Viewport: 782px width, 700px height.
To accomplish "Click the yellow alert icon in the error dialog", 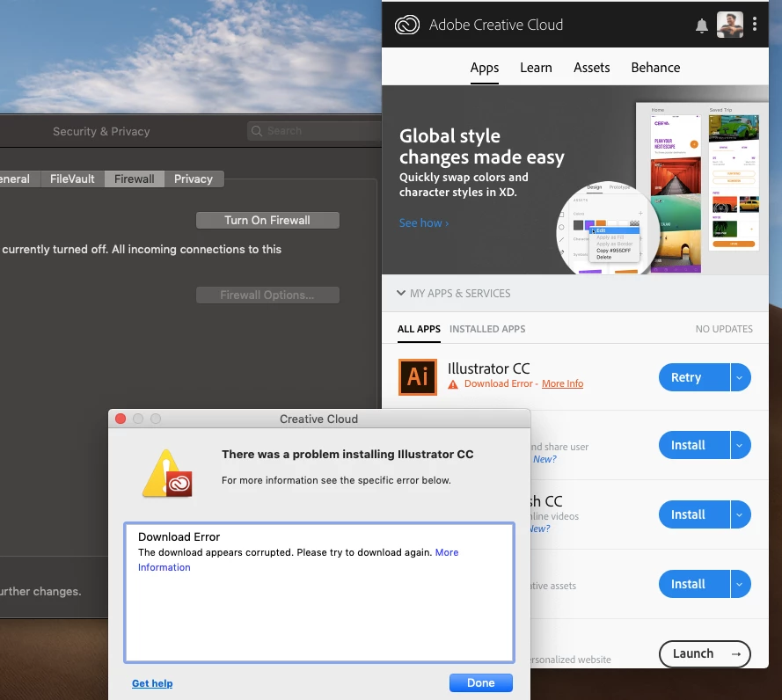I will (x=167, y=474).
